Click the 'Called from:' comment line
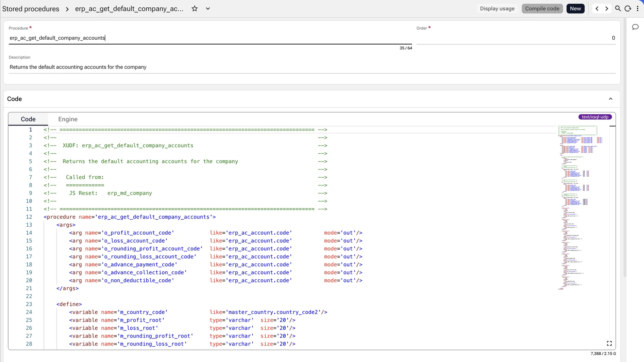The width and height of the screenshot is (644, 362). point(85,177)
